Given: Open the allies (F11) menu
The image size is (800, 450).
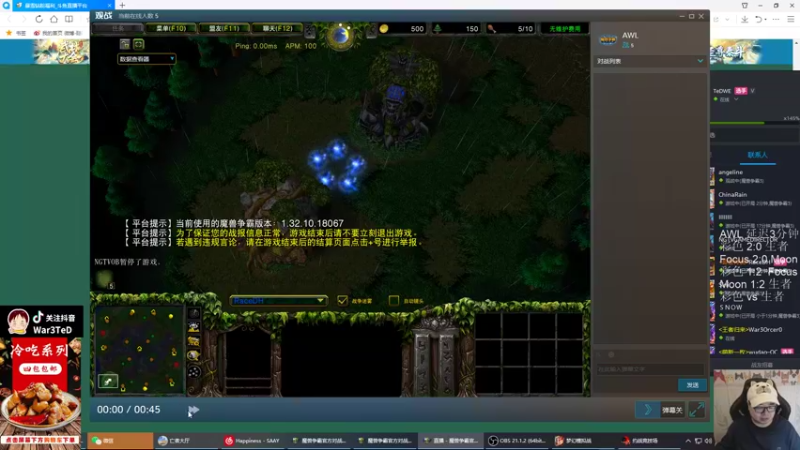Looking at the screenshot, I should 224,29.
